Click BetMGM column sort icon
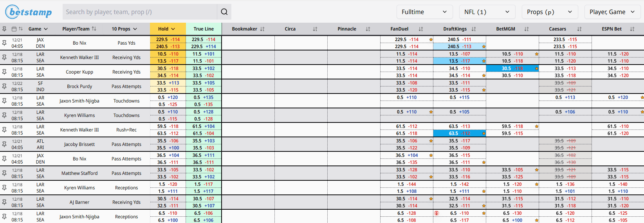The width and height of the screenshot is (644, 223). (x=527, y=29)
